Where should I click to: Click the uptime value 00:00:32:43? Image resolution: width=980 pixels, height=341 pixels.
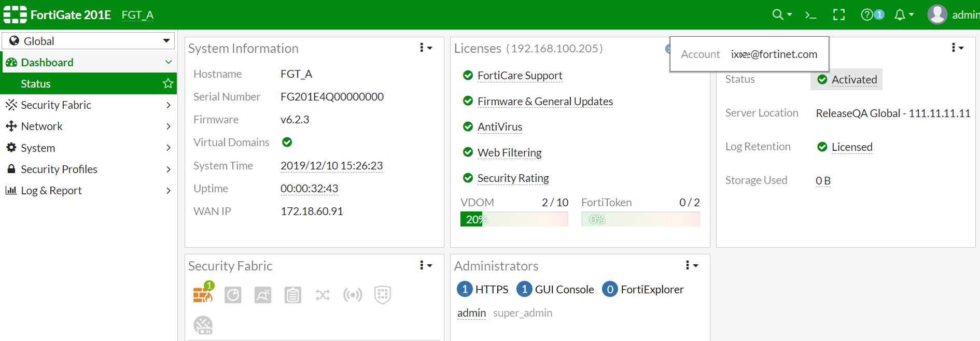coord(309,189)
